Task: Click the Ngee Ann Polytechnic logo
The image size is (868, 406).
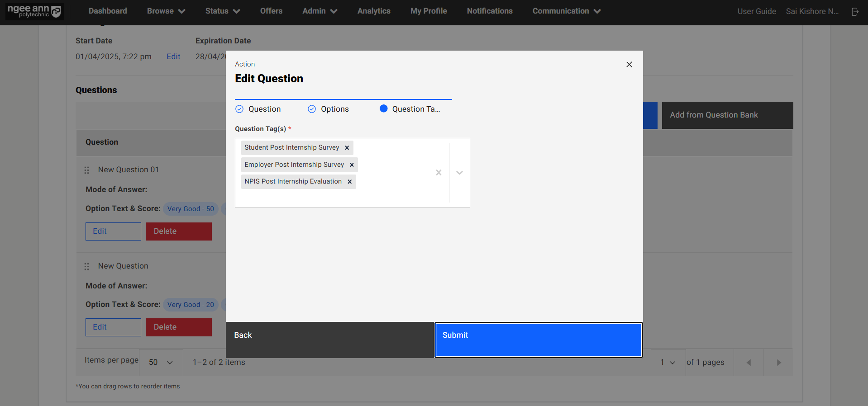Action: (x=34, y=11)
